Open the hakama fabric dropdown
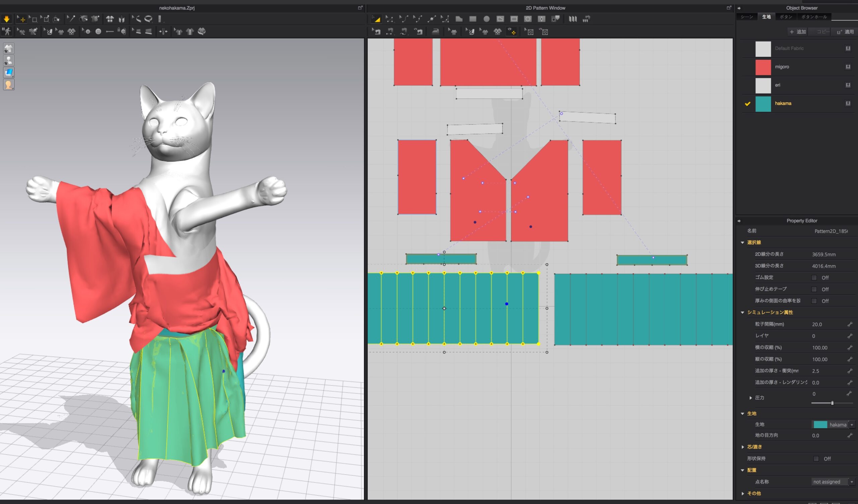 tap(852, 425)
